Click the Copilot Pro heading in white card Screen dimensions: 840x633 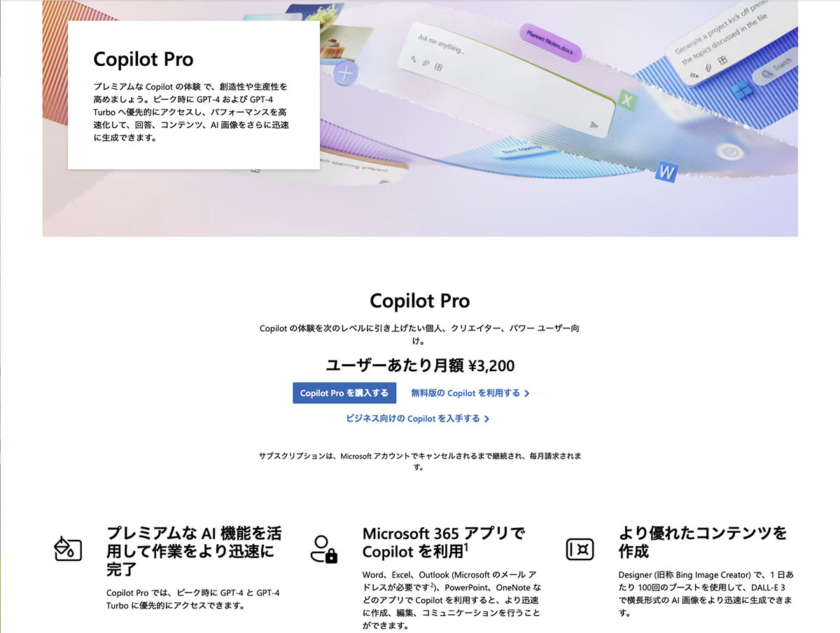point(143,60)
